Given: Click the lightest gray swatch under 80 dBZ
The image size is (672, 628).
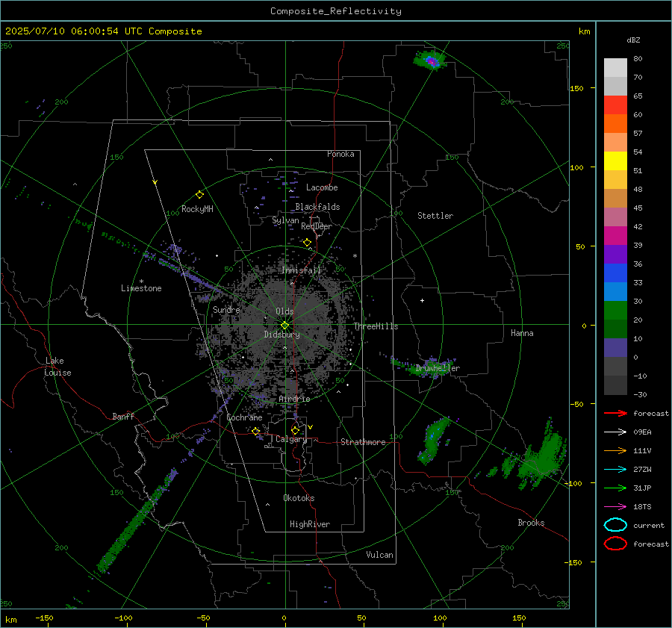Looking at the screenshot, I should click(x=615, y=67).
